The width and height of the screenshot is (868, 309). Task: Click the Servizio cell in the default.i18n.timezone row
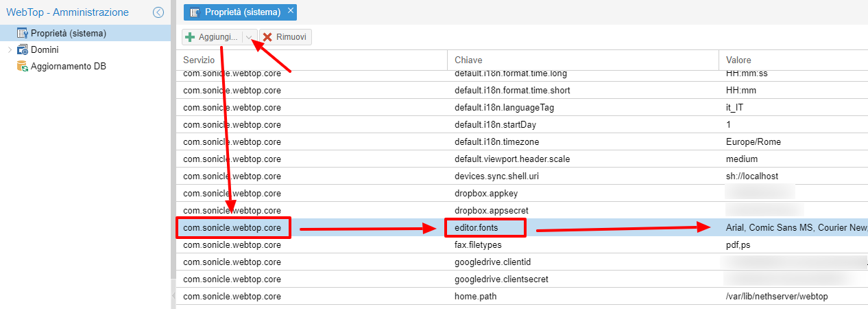(x=312, y=141)
